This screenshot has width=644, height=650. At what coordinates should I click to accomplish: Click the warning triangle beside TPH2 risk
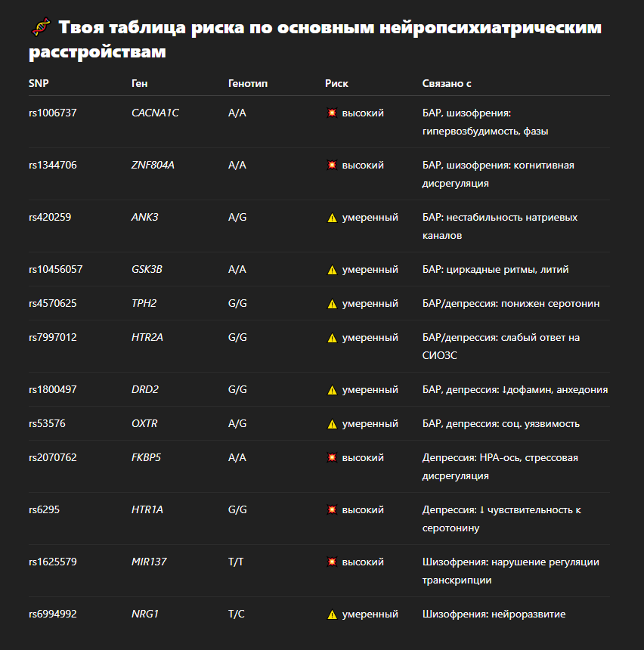331,304
